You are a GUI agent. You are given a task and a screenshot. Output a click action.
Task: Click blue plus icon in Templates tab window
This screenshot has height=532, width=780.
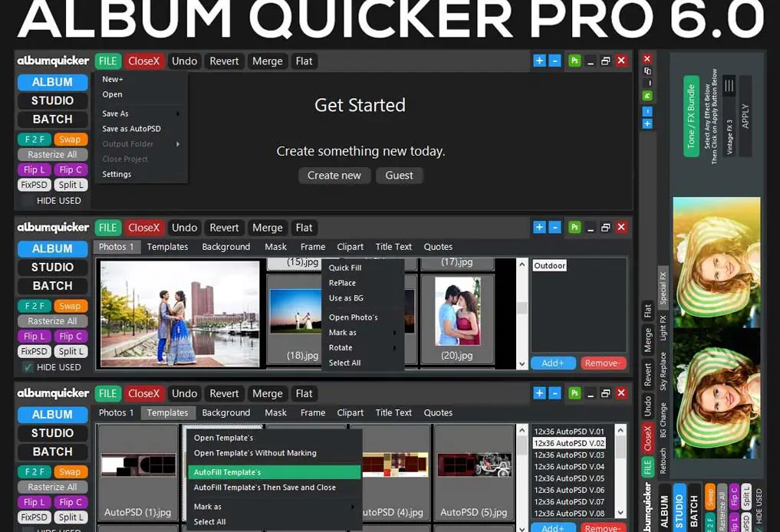(x=539, y=393)
